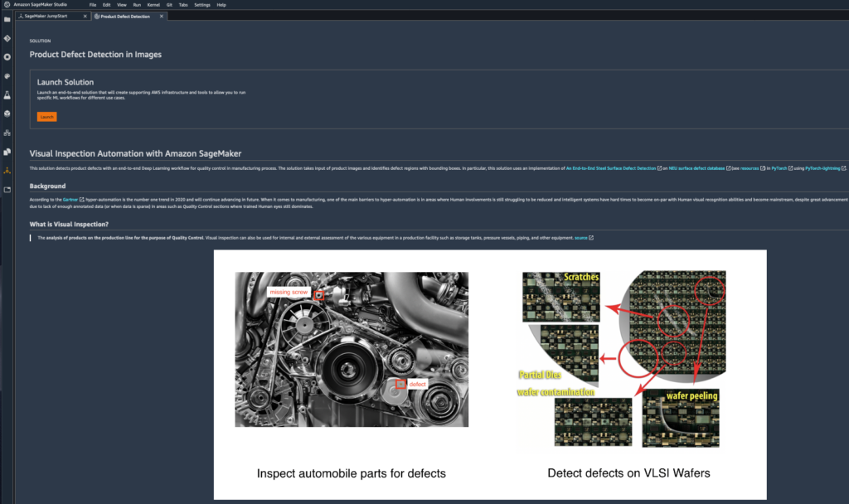The width and height of the screenshot is (849, 504).
Task: Click external-link icon after NEU surface defect database
Action: pyautogui.click(x=728, y=168)
